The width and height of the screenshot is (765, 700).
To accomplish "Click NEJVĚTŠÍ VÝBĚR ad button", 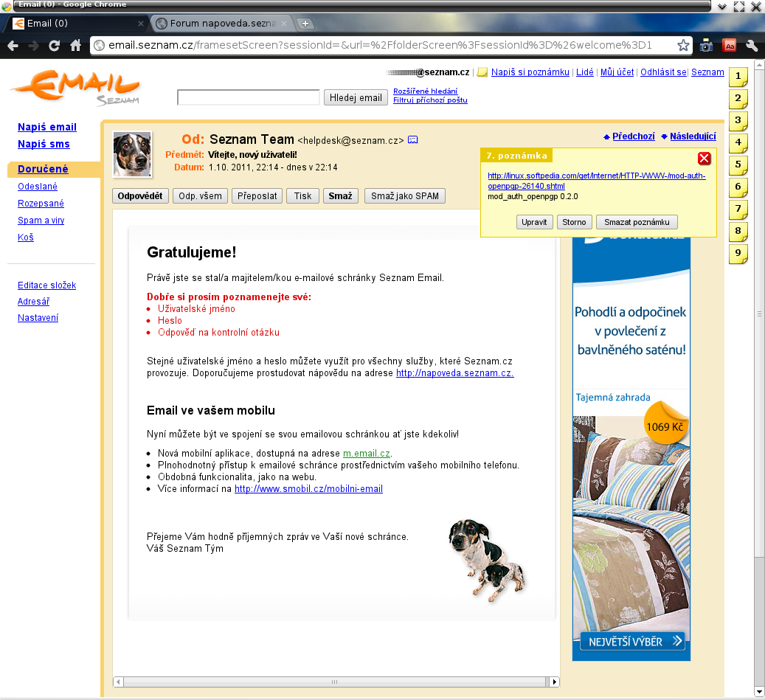I will coord(632,642).
